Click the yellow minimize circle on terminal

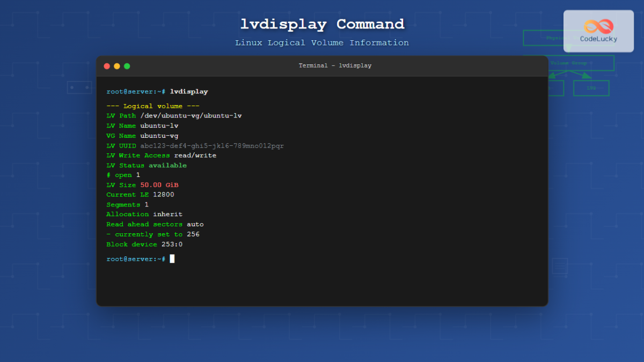click(116, 66)
